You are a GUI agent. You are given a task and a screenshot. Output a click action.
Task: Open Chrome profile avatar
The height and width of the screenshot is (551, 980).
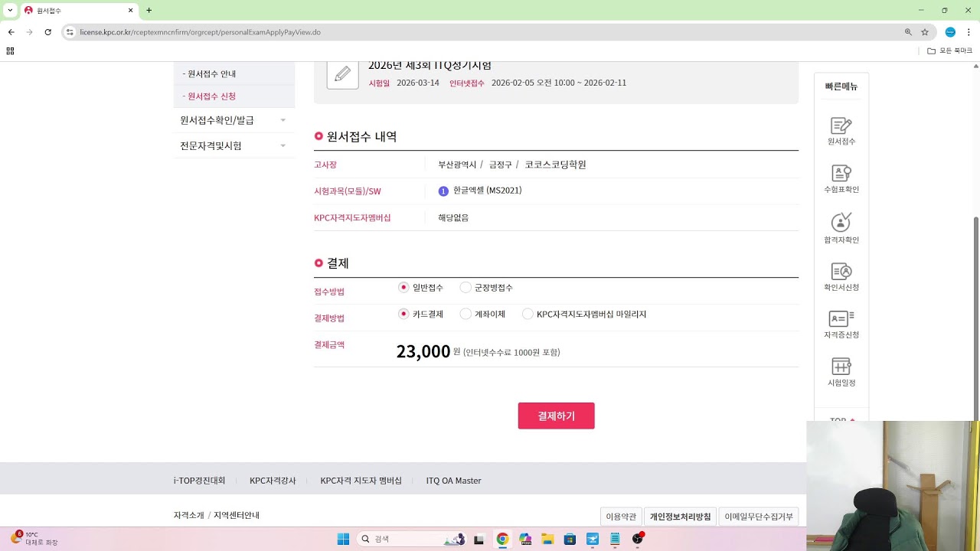click(950, 32)
